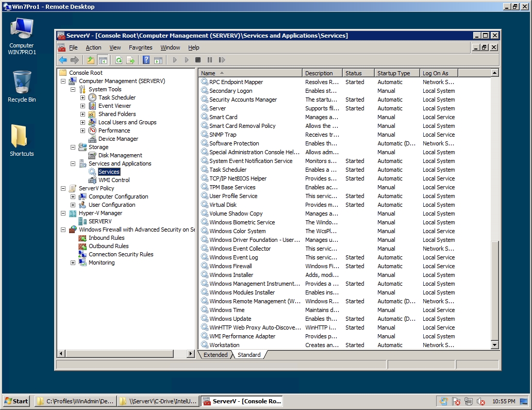Select the Recycle Bin desktop icon

pos(22,87)
